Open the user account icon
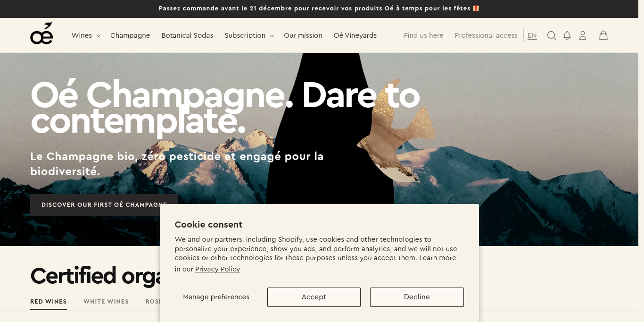Viewport: 644px width, 322px height. [583, 35]
